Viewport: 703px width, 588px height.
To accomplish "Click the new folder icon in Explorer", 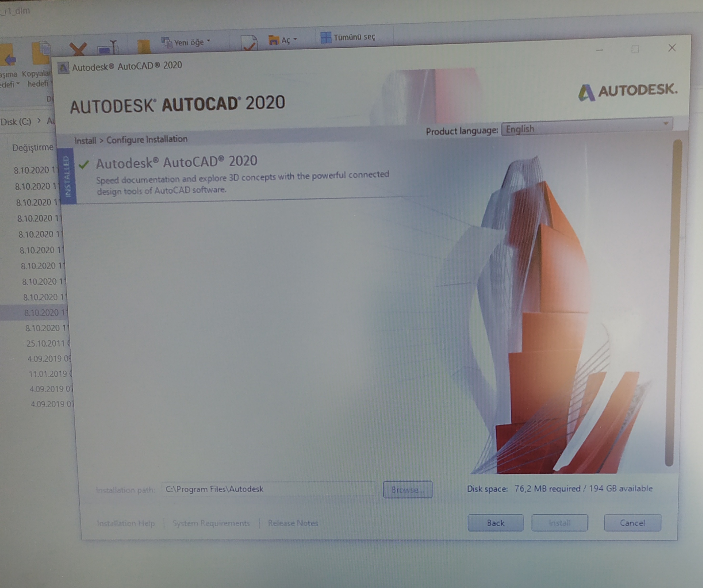I will [x=144, y=47].
